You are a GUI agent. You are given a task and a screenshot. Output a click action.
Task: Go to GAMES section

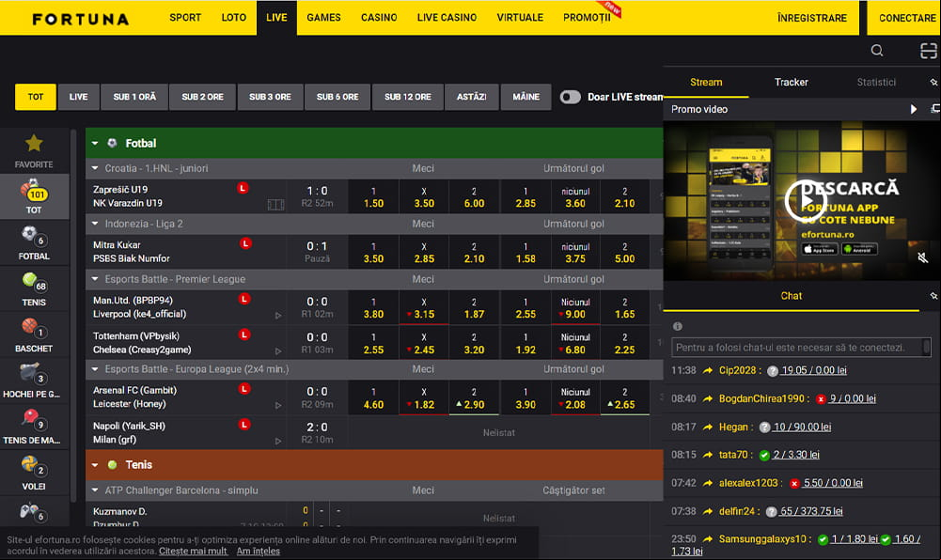point(323,18)
